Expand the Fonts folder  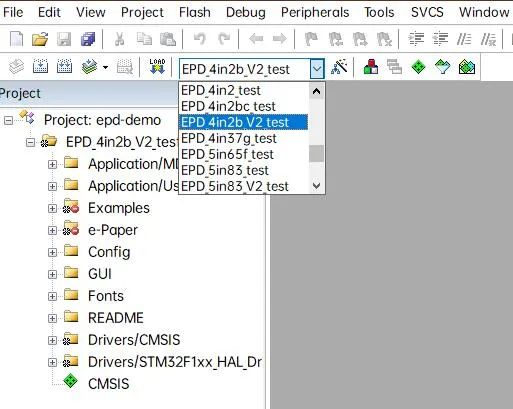pyautogui.click(x=52, y=296)
